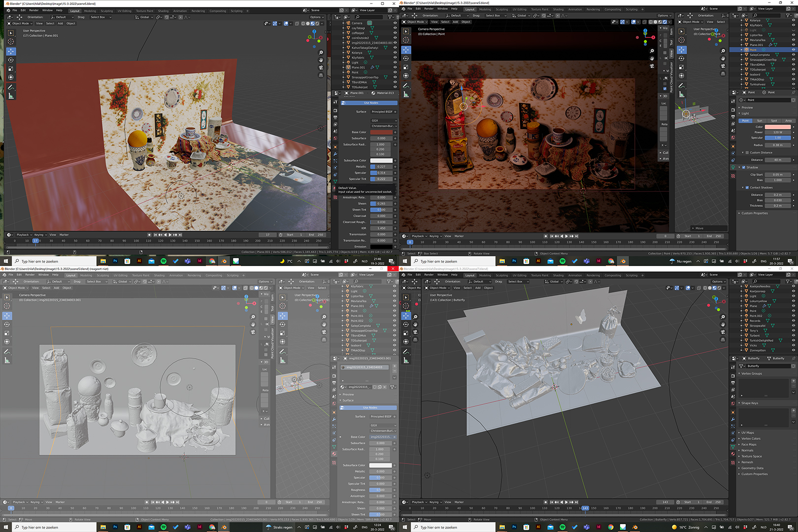Expand Custom Properties panel in top-right window
The image size is (798, 532).
click(754, 213)
